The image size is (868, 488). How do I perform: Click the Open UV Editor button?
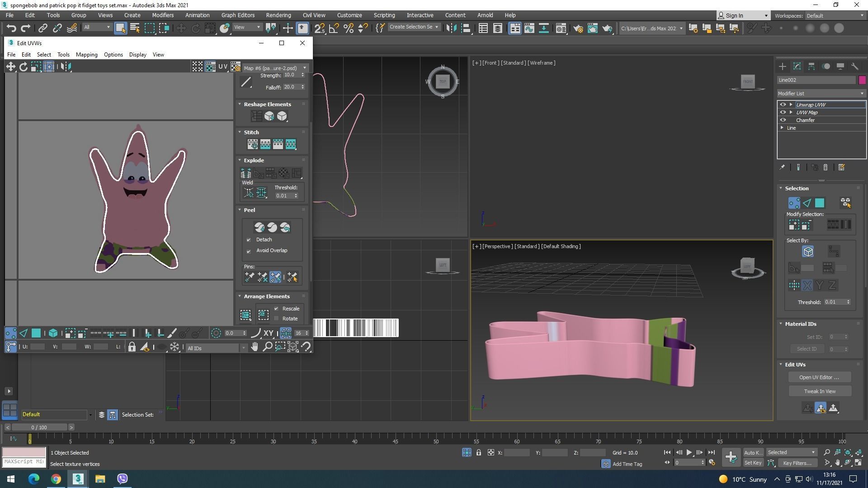(819, 377)
